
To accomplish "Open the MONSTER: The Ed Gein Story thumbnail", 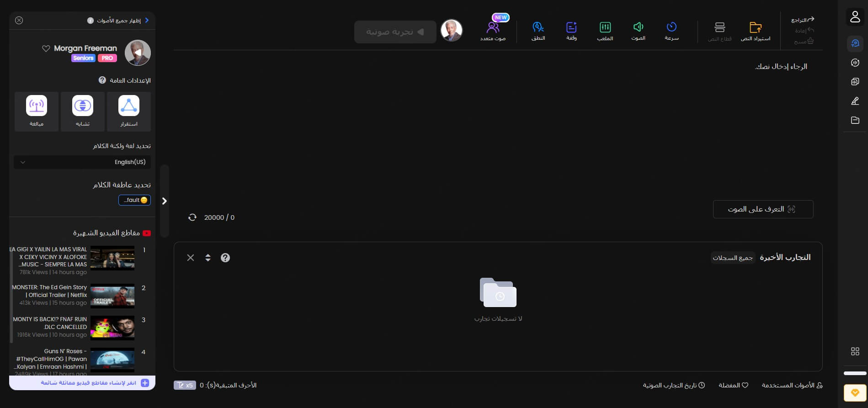I will [x=112, y=296].
